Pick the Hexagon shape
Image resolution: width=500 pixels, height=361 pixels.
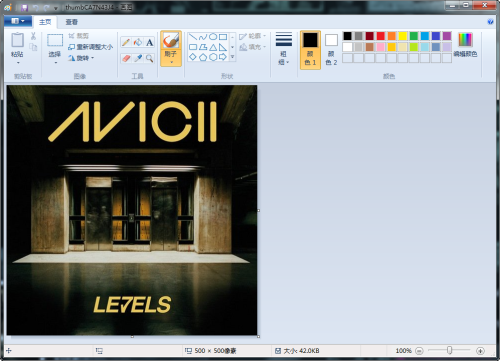pyautogui.click(x=213, y=57)
